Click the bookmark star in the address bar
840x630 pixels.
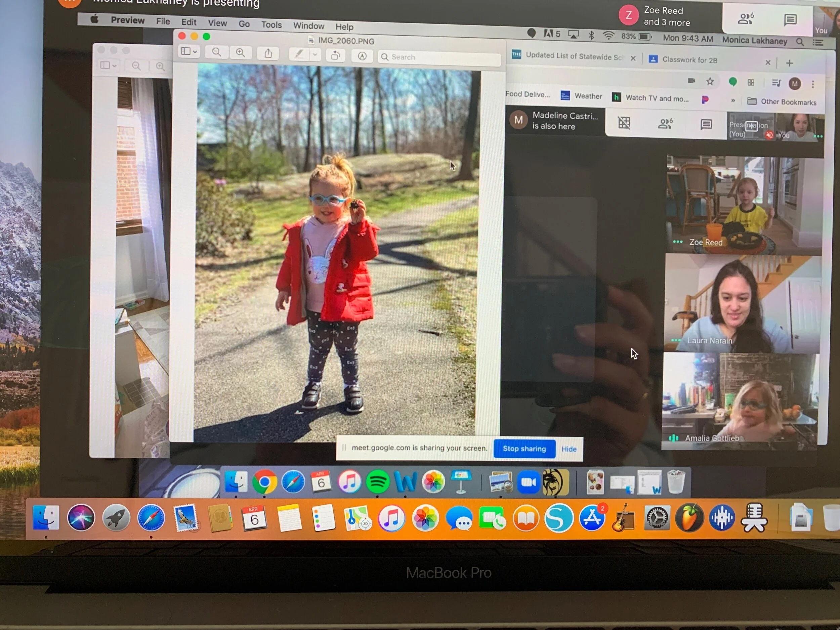[x=710, y=81]
